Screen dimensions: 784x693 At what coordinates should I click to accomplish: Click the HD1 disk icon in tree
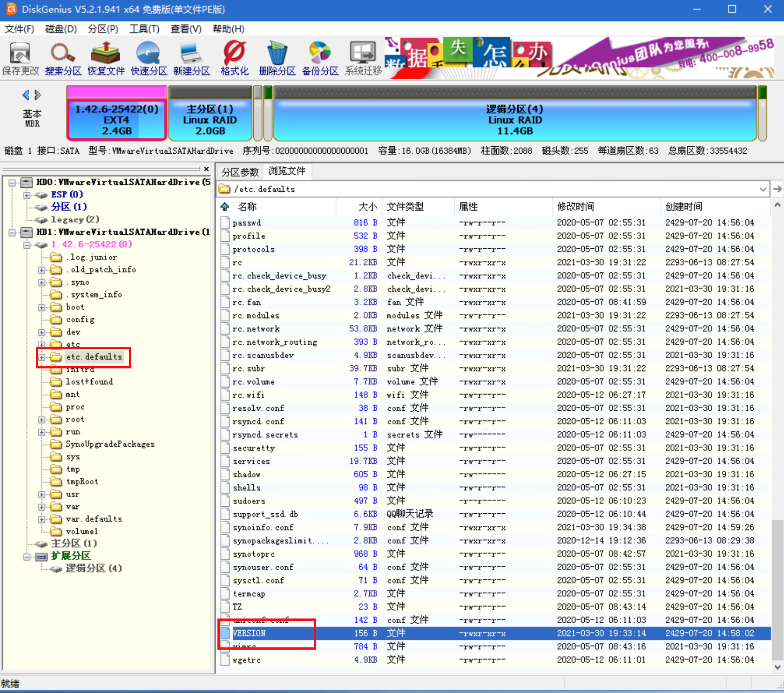27,232
